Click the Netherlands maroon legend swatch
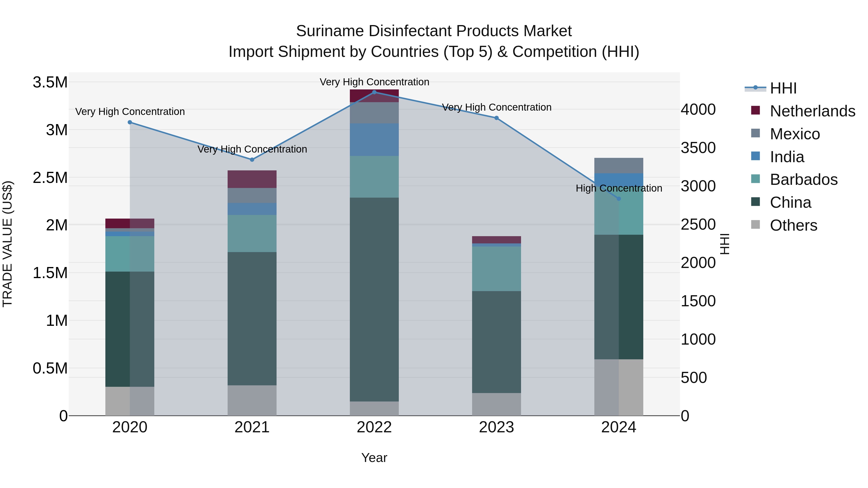868x488 pixels. click(755, 110)
